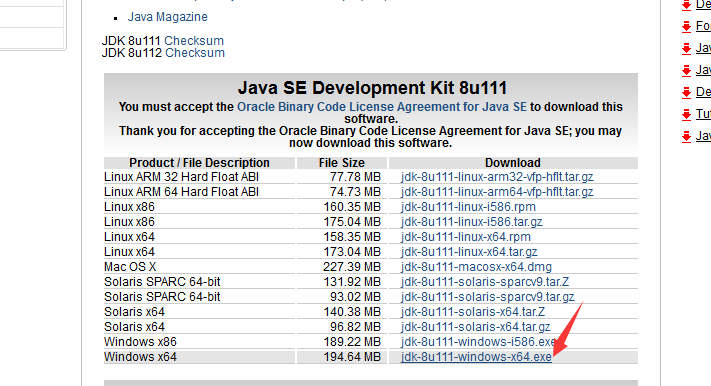711x386 pixels.
Task: Click the 93.02 MB file size
Action: 356,297
